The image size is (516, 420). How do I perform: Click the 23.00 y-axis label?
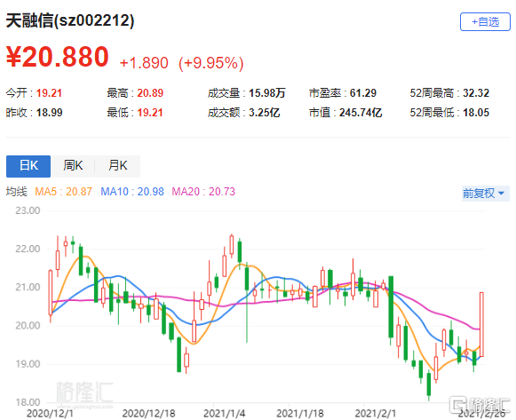tap(28, 210)
